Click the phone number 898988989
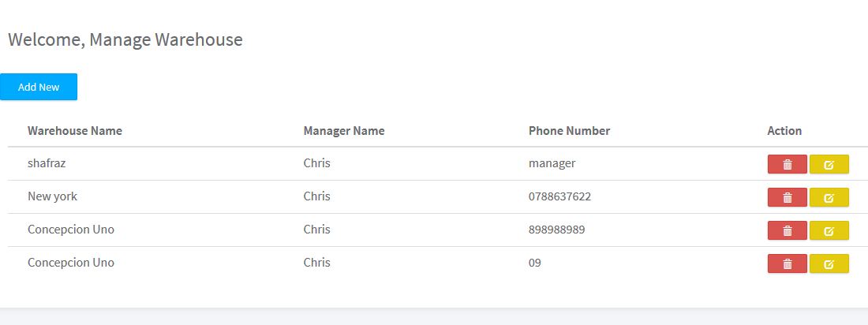This screenshot has height=325, width=868. tap(557, 230)
